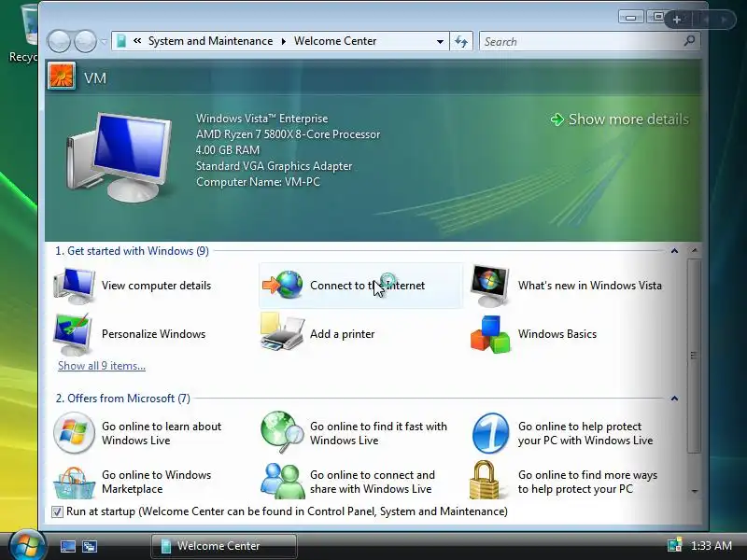The image size is (747, 560).
Task: Click Go online to Windows Marketplace text
Action: [156, 482]
